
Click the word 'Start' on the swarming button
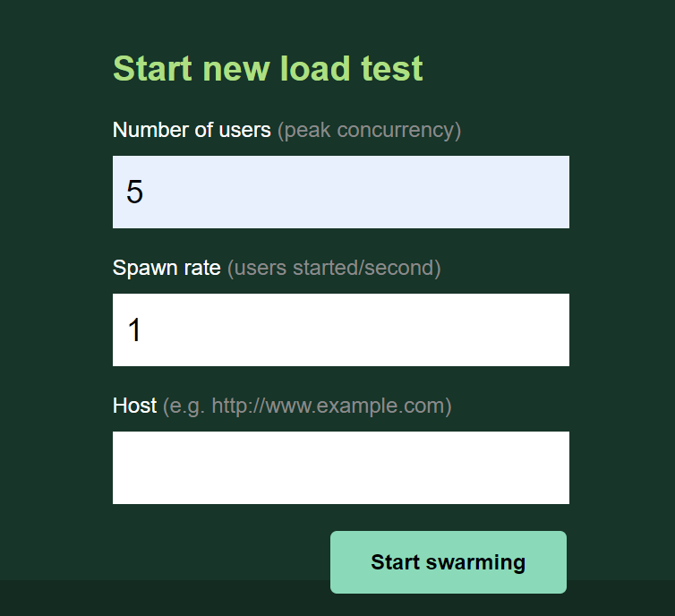396,562
